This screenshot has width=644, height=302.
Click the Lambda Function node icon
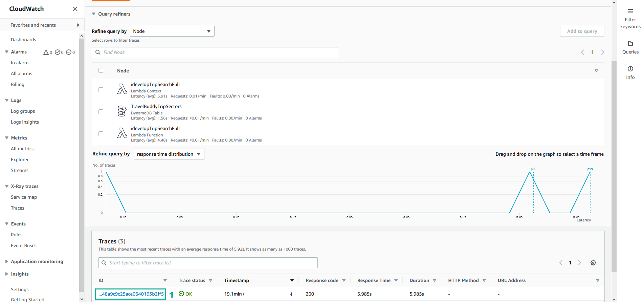(122, 133)
